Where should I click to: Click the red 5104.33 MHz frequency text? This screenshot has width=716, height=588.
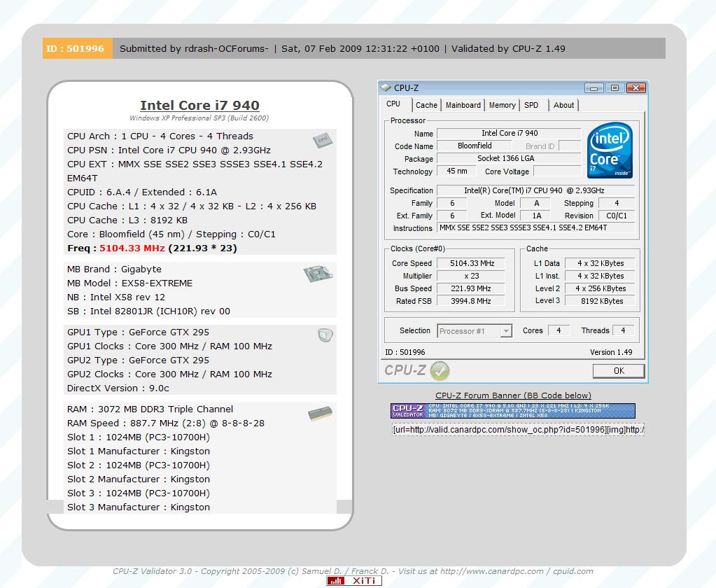click(132, 248)
